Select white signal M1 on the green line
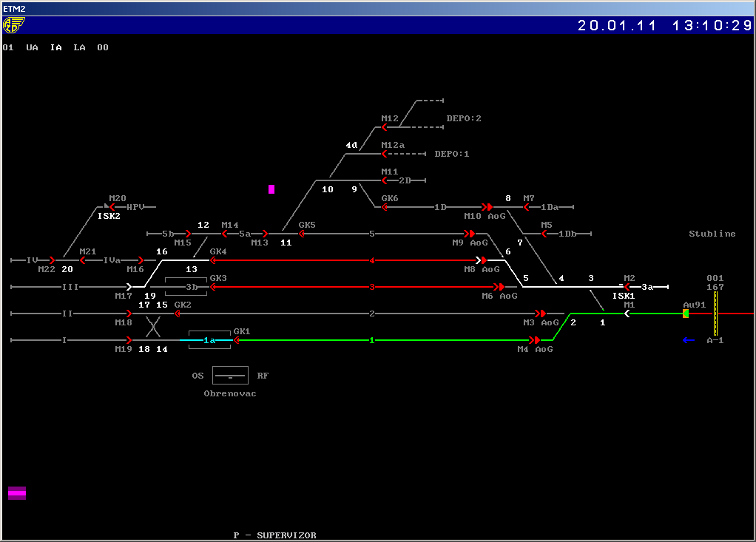 click(x=627, y=314)
